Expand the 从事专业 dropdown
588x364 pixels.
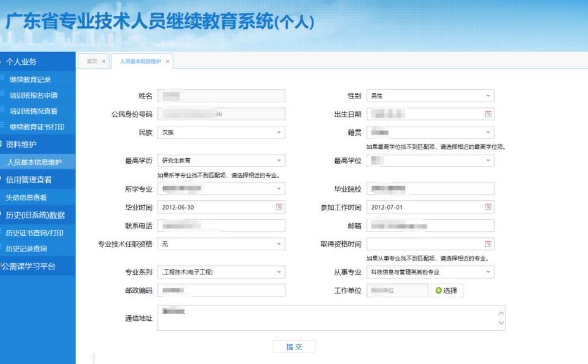488,272
